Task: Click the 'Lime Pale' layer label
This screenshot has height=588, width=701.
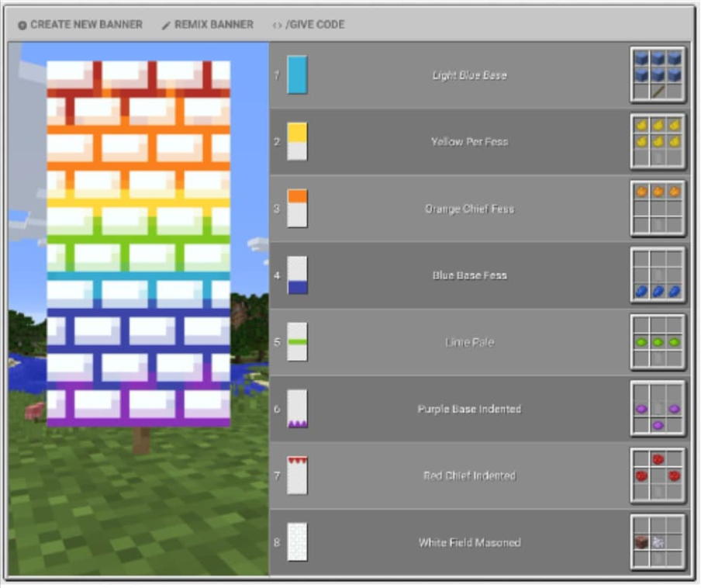Action: click(469, 343)
